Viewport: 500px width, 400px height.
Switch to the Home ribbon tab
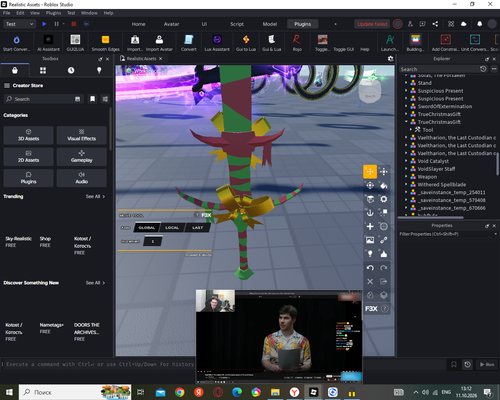coord(138,24)
